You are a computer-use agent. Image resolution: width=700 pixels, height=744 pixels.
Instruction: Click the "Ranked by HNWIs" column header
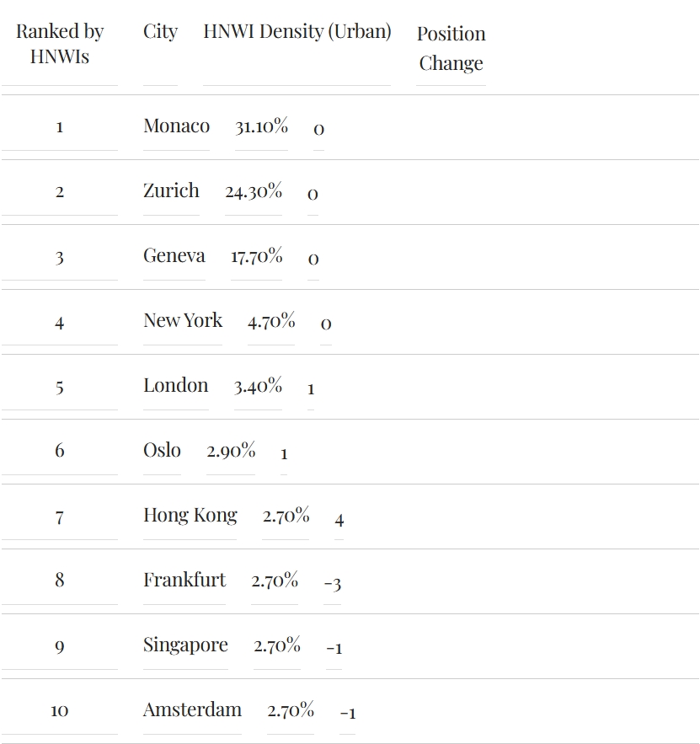tap(60, 44)
